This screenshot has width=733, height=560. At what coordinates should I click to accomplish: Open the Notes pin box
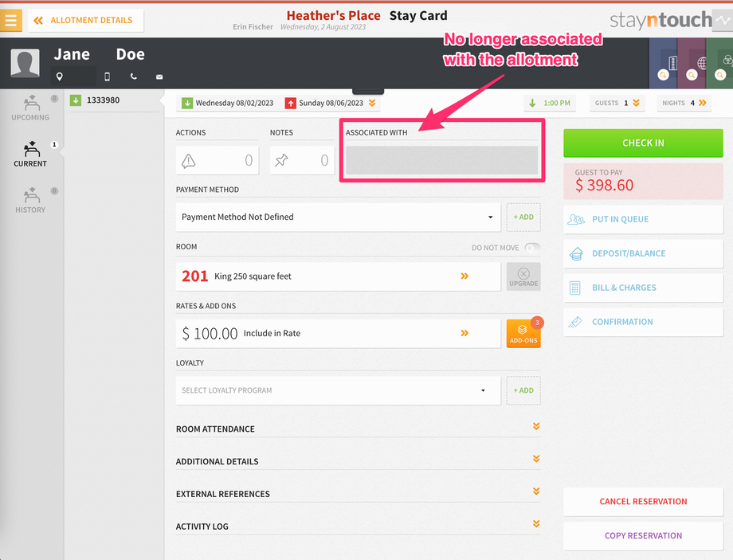click(x=302, y=160)
